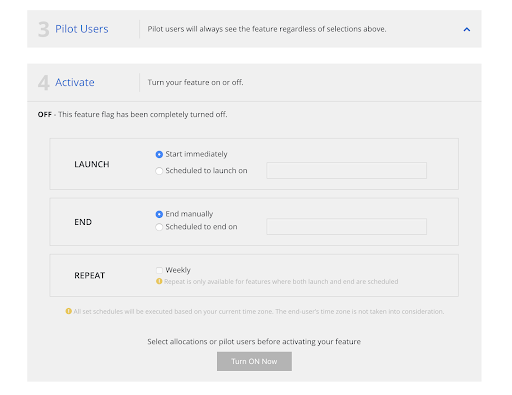
Task: Click the END label
Action: click(83, 222)
